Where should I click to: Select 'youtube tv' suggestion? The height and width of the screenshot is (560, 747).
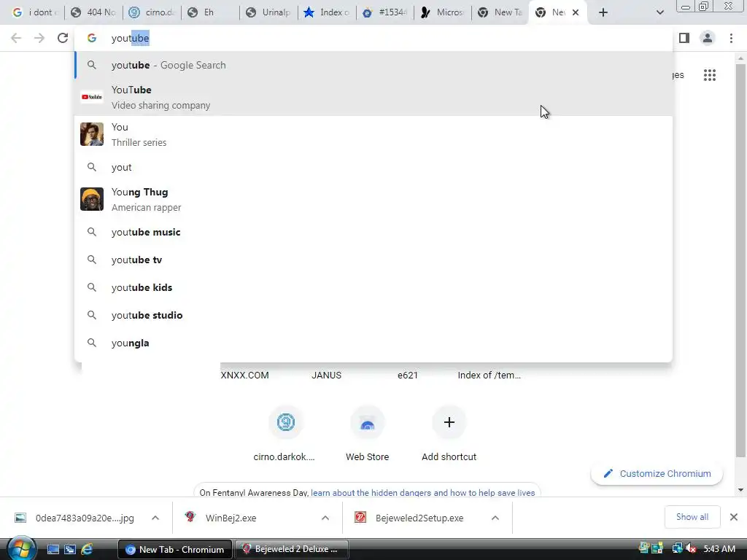point(373,260)
